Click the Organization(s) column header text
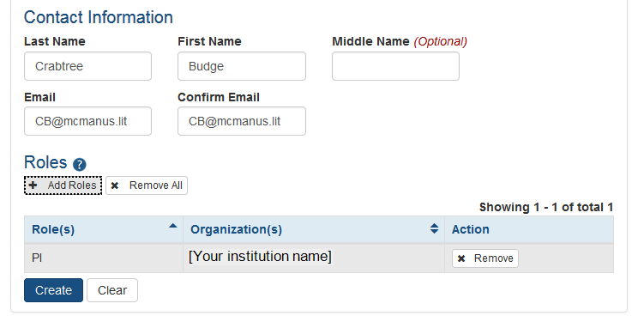Screen dimensions: 644x328 pyautogui.click(x=236, y=229)
